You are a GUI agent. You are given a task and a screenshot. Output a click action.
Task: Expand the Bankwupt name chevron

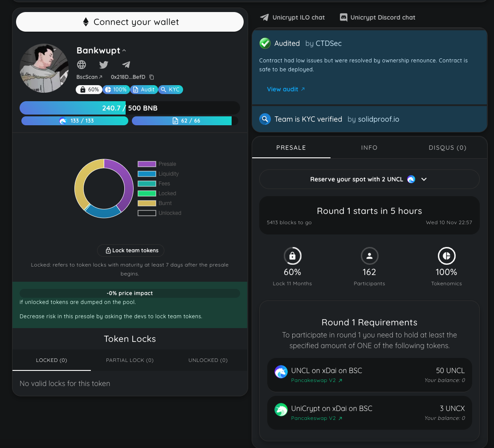124,50
